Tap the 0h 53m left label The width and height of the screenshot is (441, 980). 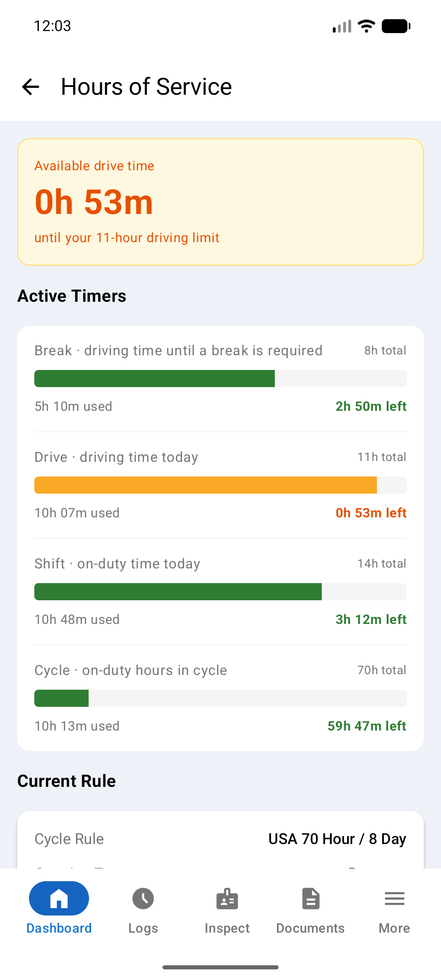[x=371, y=513]
